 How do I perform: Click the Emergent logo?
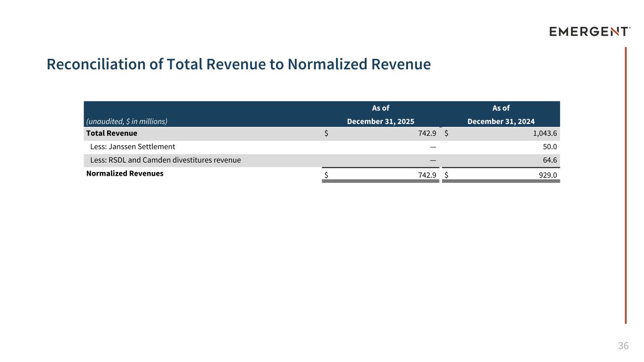589,32
